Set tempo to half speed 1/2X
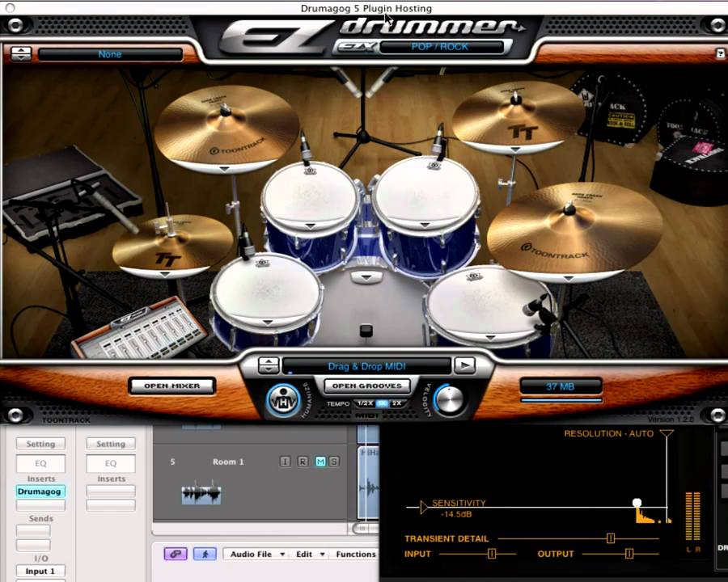Viewport: 728px width, 582px height. click(x=366, y=403)
